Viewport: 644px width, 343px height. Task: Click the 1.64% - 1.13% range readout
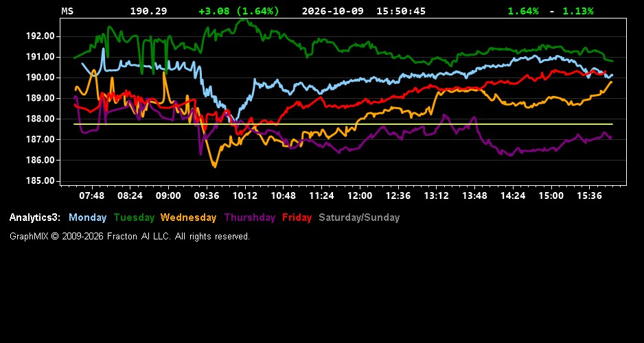(x=551, y=12)
